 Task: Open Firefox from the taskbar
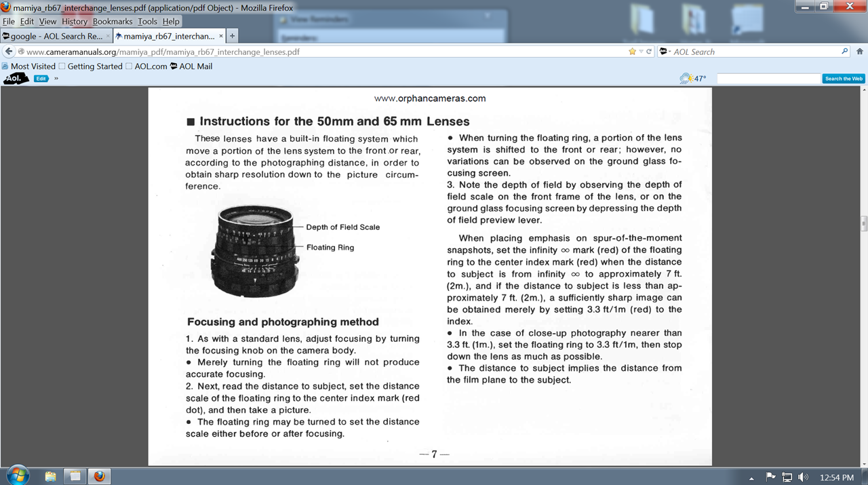point(100,476)
